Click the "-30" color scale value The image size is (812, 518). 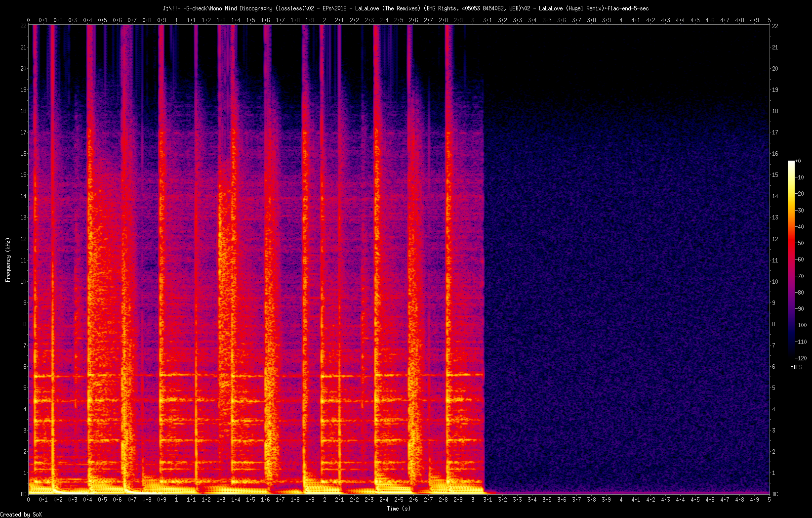(x=800, y=210)
